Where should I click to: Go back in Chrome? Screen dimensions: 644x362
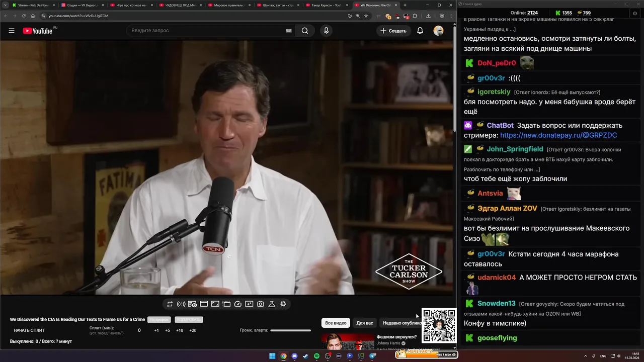pos(5,16)
